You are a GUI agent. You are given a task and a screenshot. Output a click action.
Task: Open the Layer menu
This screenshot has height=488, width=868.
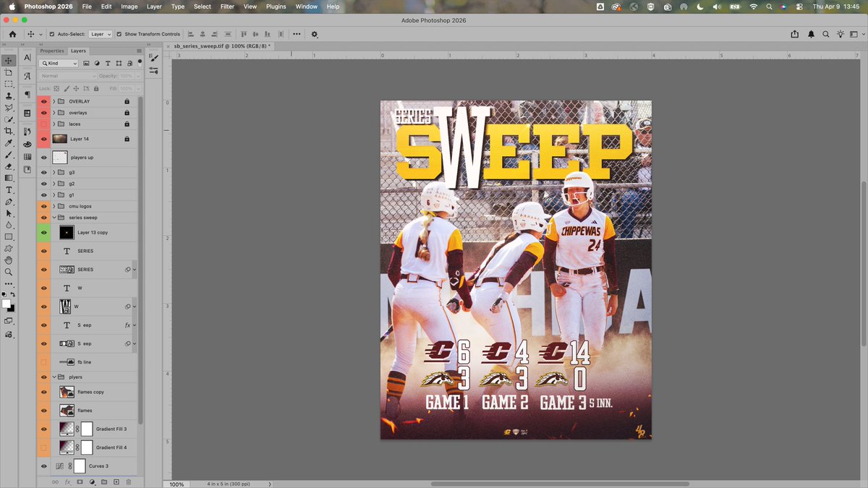154,7
